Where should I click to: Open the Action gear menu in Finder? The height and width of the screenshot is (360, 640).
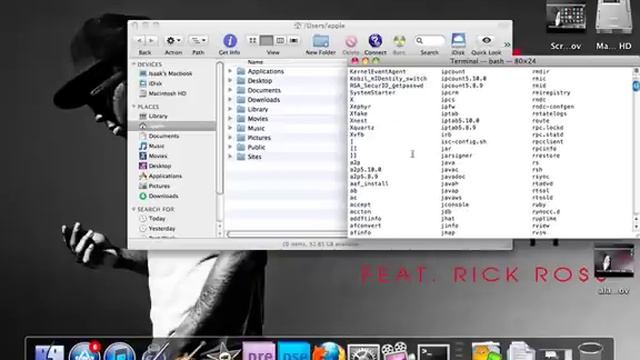click(x=173, y=40)
